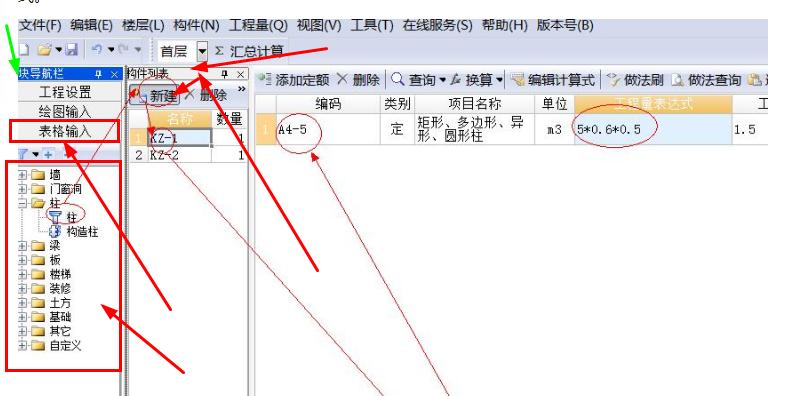Click the plus expand-all icon above the tree
Screen dimensions: 788x396
pyautogui.click(x=48, y=154)
